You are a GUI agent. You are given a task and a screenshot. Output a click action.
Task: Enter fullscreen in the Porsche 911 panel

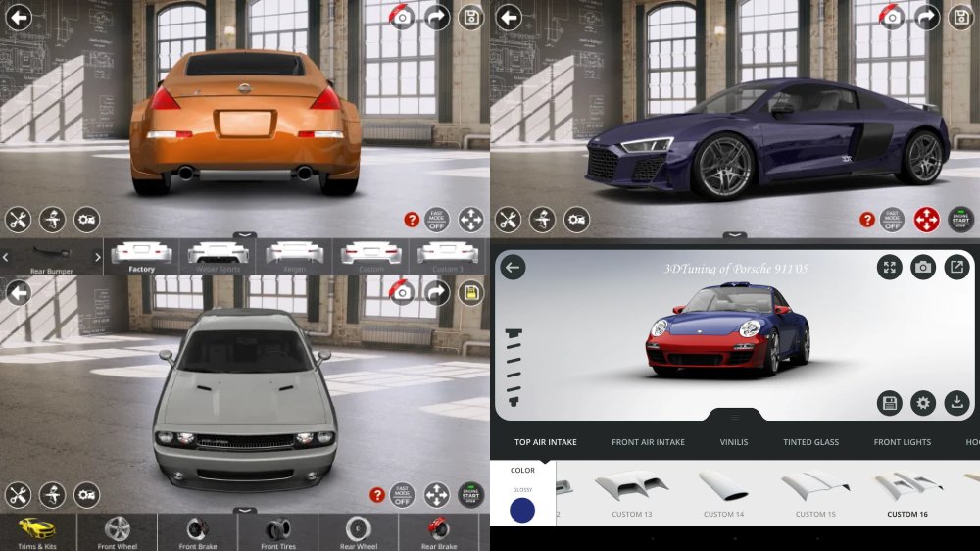[890, 268]
